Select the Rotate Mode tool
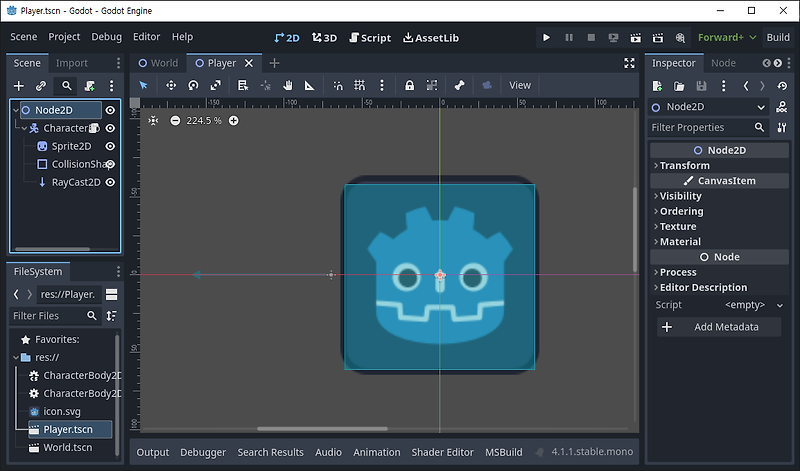 [x=193, y=85]
